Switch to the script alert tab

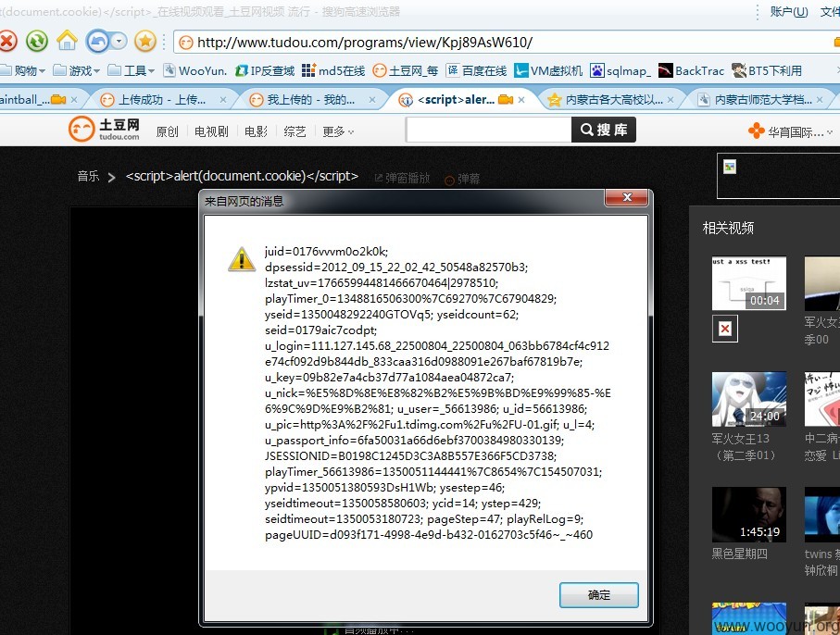[x=456, y=100]
